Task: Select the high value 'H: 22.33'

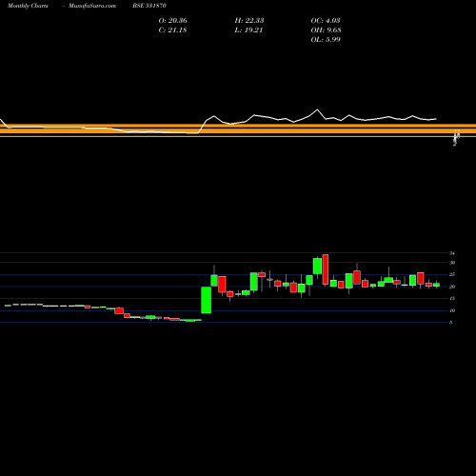Action: [249, 20]
